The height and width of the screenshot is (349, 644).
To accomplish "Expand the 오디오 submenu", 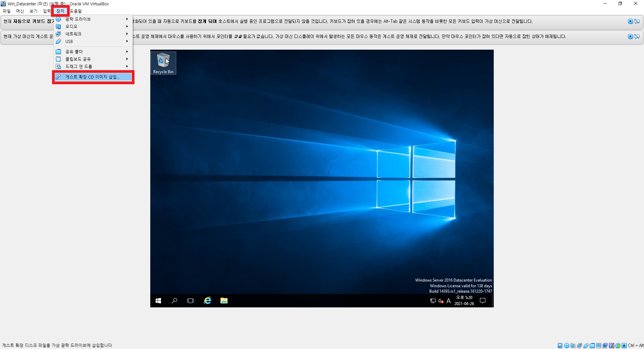I will pyautogui.click(x=93, y=27).
